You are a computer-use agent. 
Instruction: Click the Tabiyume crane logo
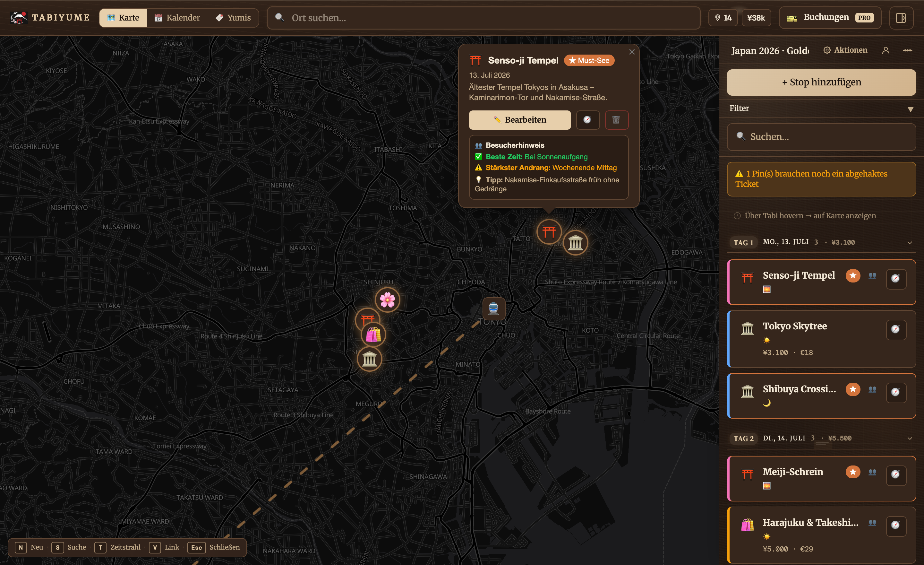(19, 17)
